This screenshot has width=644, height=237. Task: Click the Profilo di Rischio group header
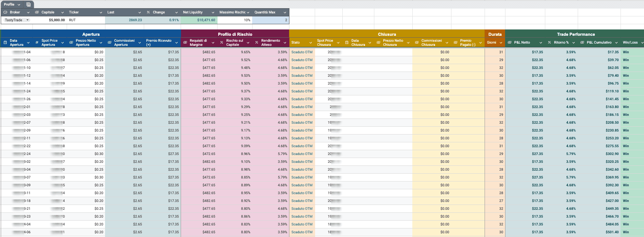point(235,34)
